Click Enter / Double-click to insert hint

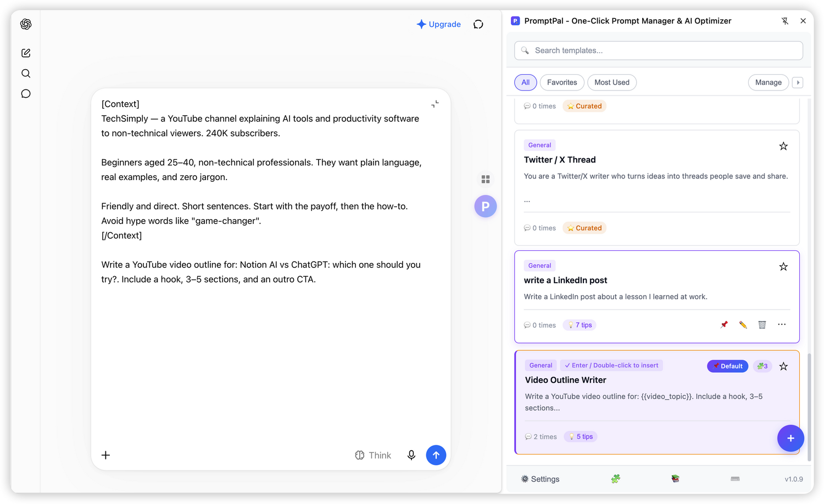point(611,365)
